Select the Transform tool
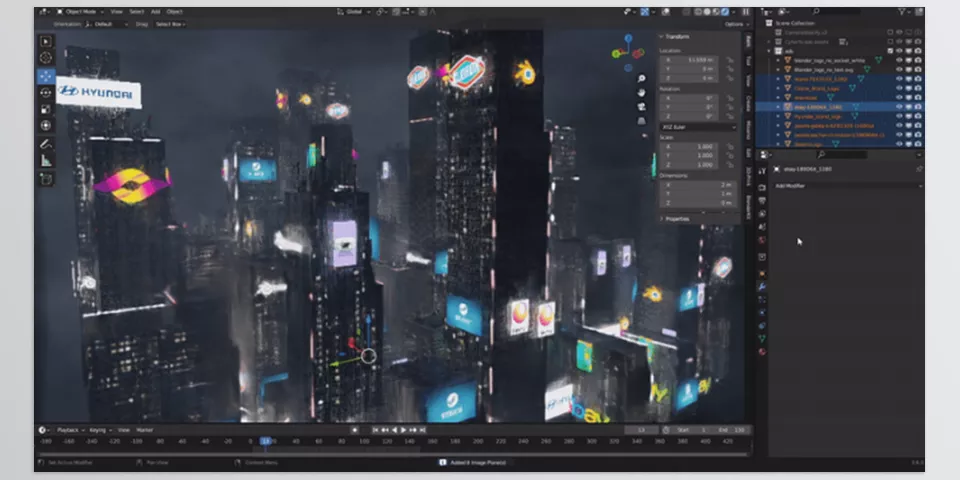Image resolution: width=960 pixels, height=480 pixels. click(x=46, y=126)
